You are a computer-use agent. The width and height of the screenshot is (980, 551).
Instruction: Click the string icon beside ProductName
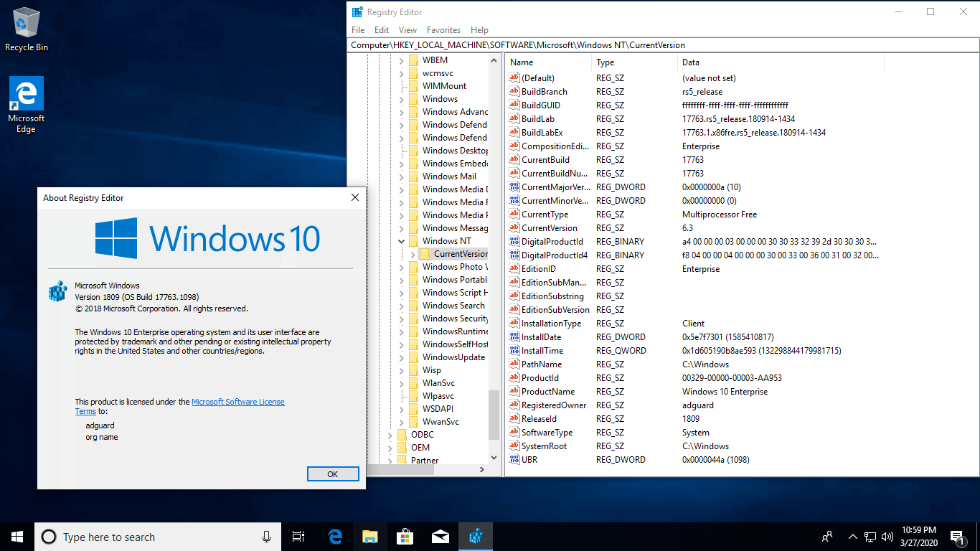point(514,391)
